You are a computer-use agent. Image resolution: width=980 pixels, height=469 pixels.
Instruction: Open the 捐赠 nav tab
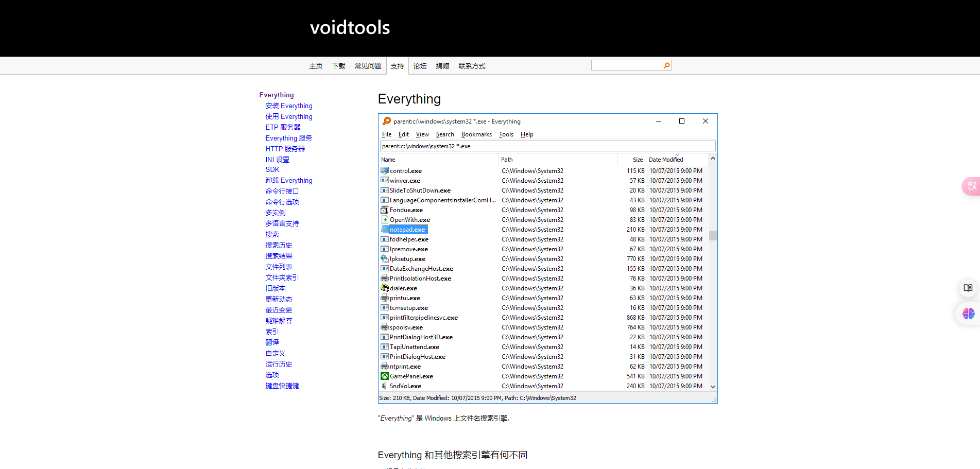(442, 66)
